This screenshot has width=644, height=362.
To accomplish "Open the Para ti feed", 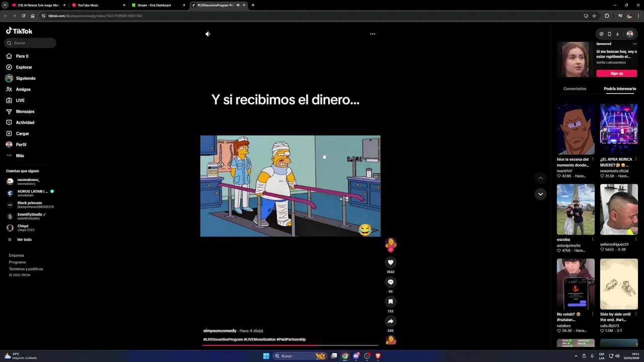I will coord(22,56).
